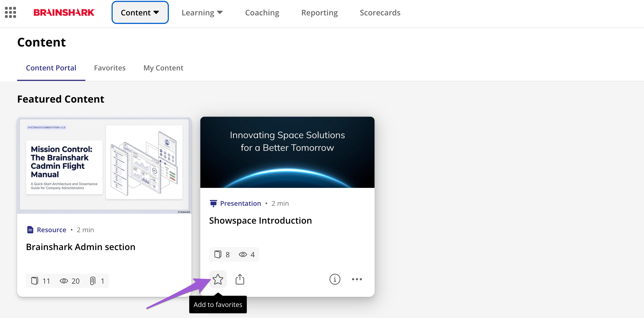Open the Innovating Space Solutions thumbnail
Screen dimensions: 644x318
click(287, 152)
